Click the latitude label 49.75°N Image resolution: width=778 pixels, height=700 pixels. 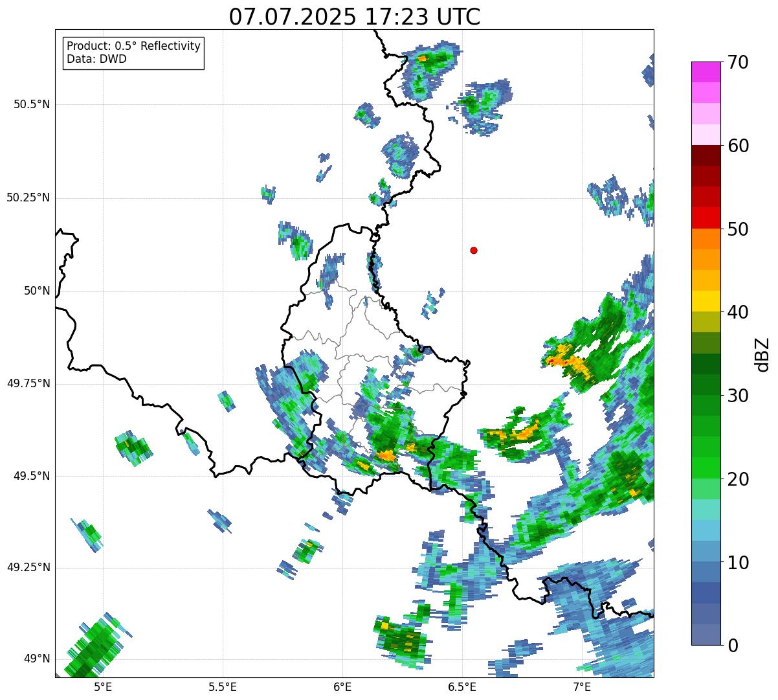click(28, 383)
